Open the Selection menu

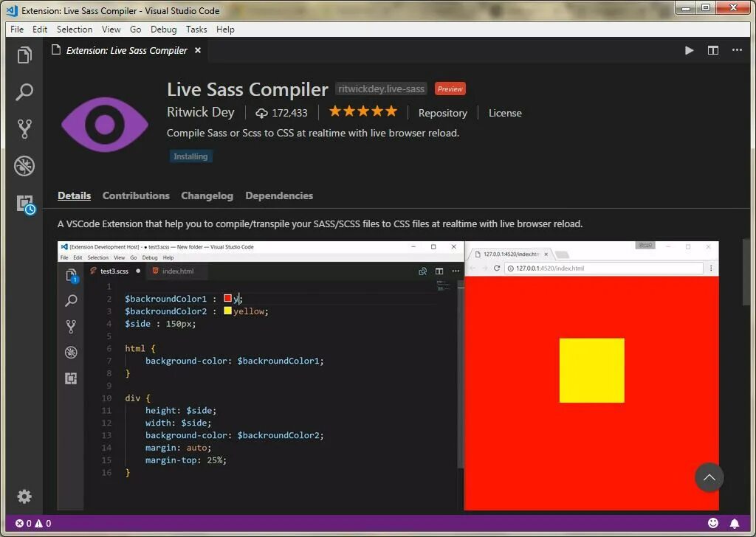[x=75, y=30]
